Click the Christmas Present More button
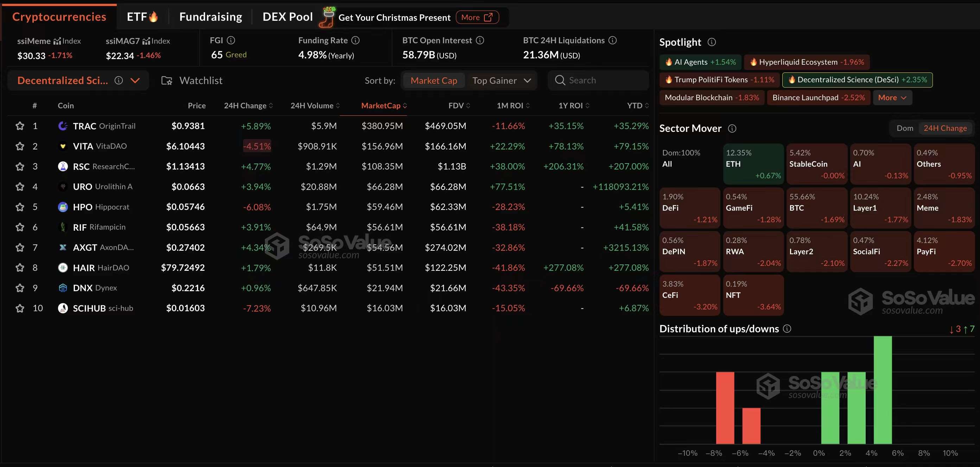This screenshot has width=980, height=467. coord(477,18)
